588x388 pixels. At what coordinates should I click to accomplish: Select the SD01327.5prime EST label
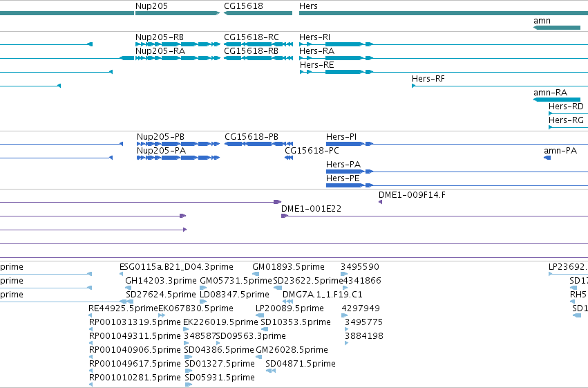[220, 364]
